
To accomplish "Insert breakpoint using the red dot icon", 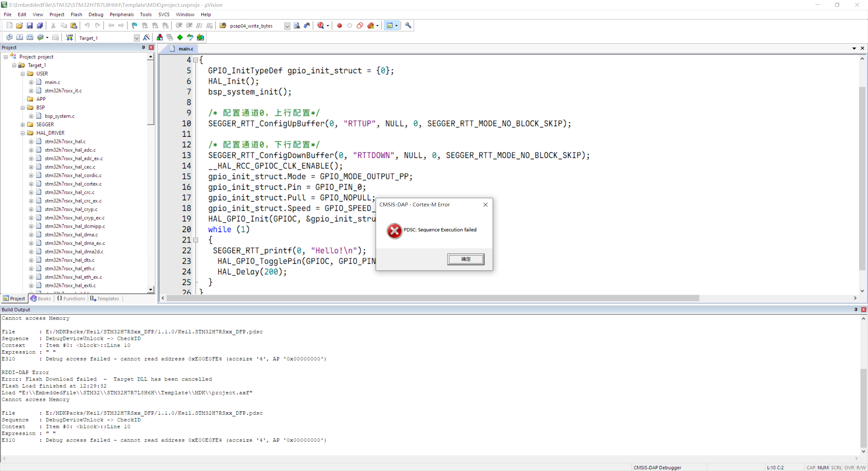I will tap(339, 25).
